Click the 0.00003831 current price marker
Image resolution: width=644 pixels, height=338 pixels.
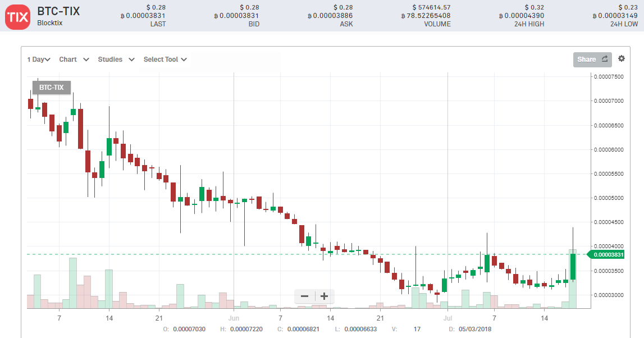tap(606, 255)
